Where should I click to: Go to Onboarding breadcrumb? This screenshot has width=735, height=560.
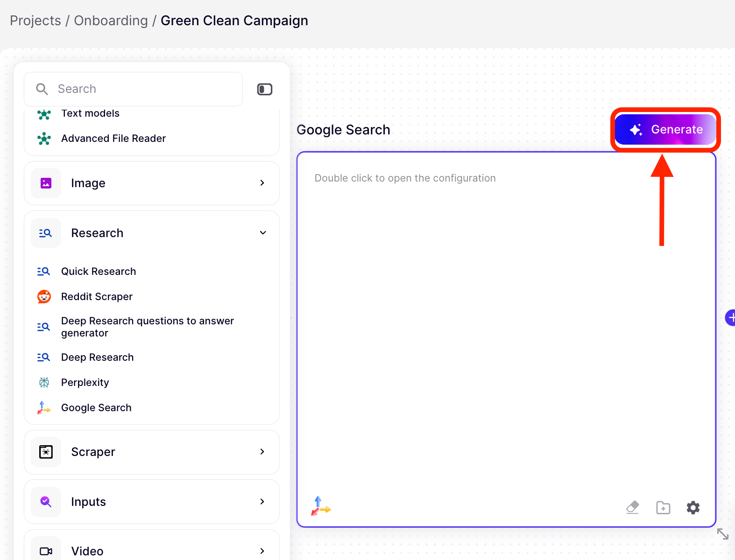click(111, 21)
